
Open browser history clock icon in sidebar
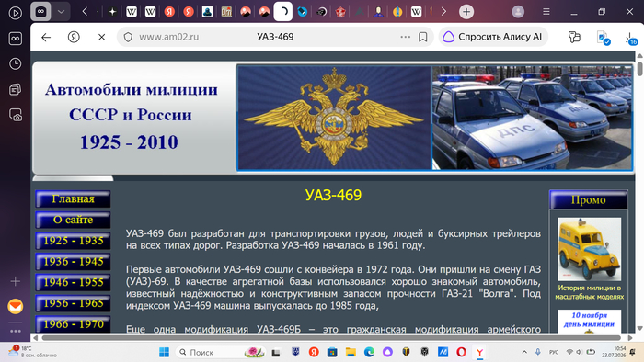click(16, 63)
